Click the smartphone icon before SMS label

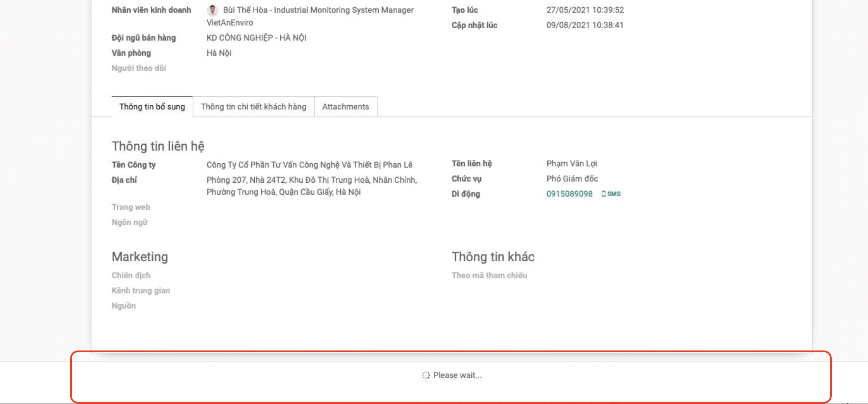[x=603, y=194]
